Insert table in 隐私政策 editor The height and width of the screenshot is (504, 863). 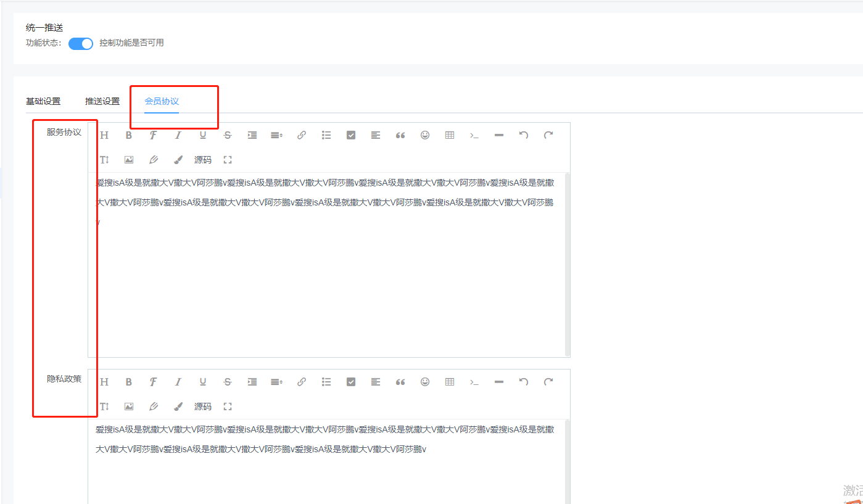tap(450, 382)
